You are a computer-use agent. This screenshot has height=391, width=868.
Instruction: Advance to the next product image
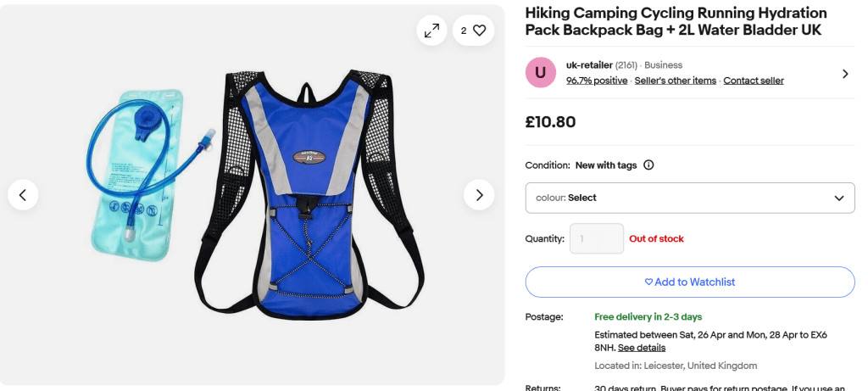479,195
